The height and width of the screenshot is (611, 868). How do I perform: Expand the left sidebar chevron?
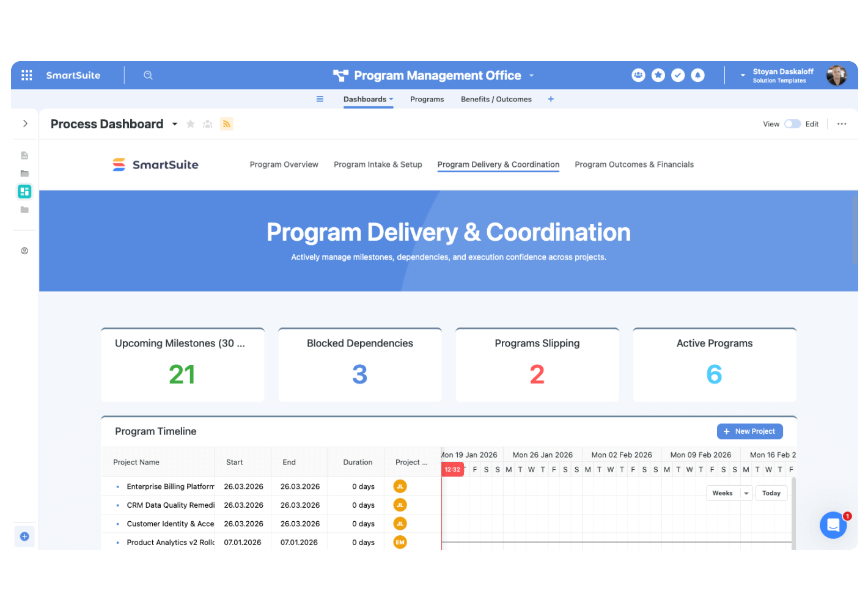pyautogui.click(x=25, y=123)
